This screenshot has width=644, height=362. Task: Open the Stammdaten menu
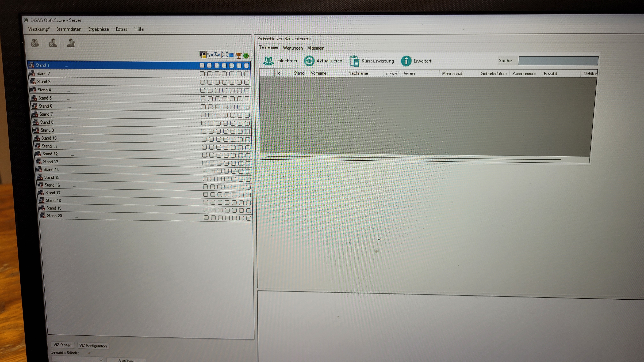(x=69, y=29)
